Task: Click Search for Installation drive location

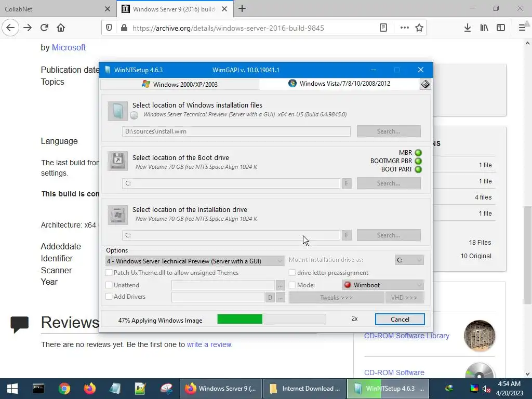Action: [389, 235]
